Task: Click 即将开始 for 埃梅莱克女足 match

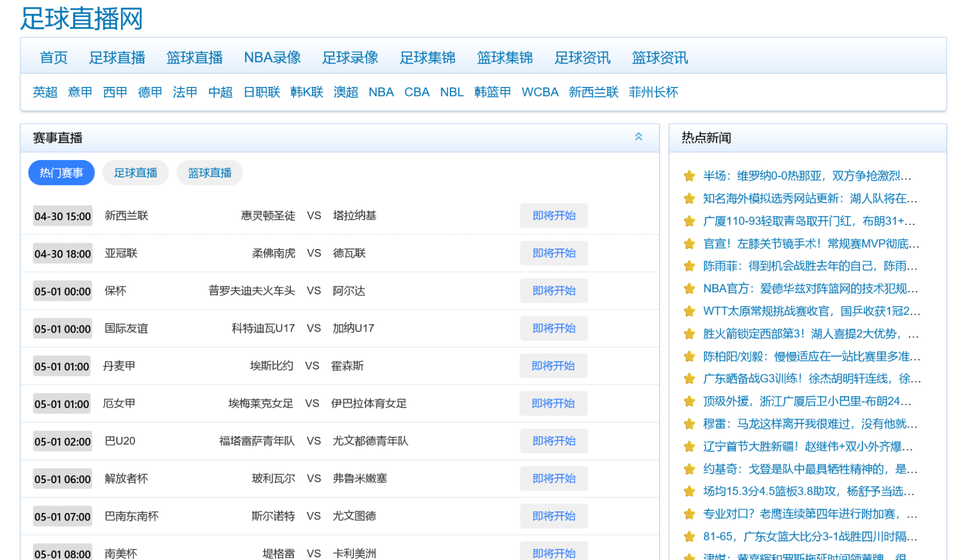Action: pos(553,404)
